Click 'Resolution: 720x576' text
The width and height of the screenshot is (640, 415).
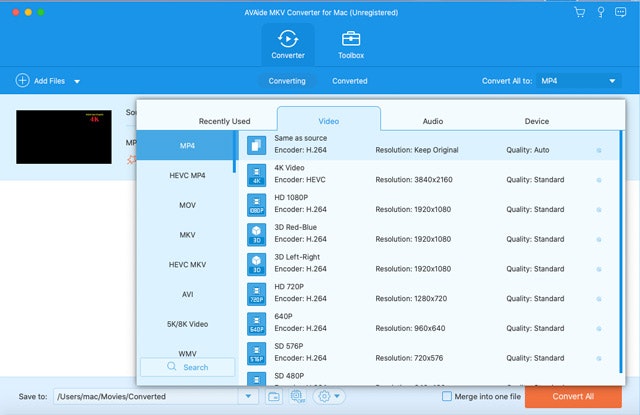(x=409, y=358)
